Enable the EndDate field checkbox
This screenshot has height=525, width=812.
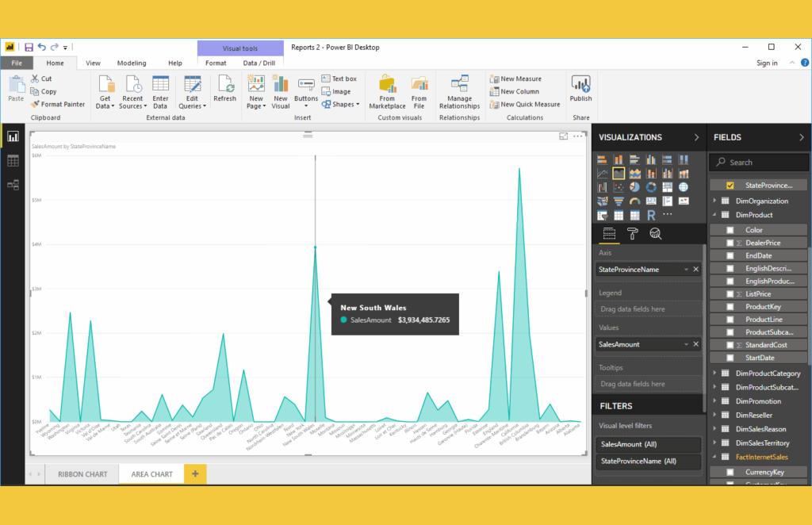(730, 256)
